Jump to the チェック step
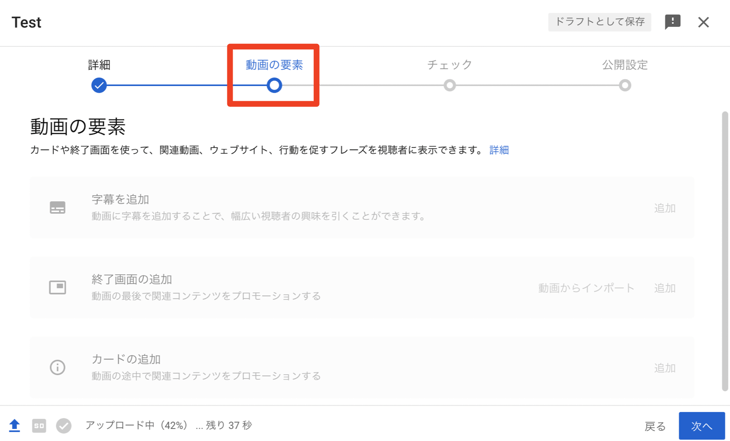 pyautogui.click(x=450, y=85)
